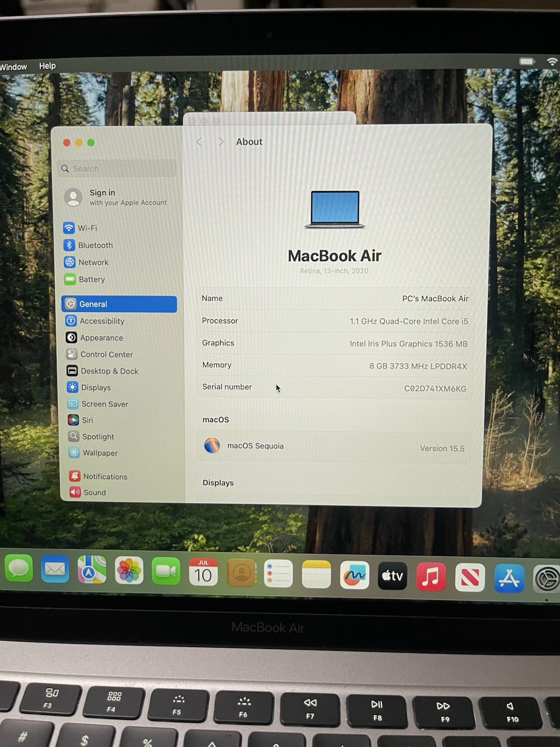Viewport: 560px width, 747px height.
Task: Launch Mail from the Dock
Action: [55, 569]
